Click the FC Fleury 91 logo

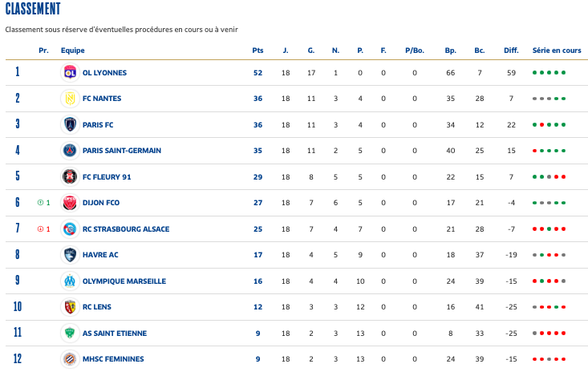pos(69,176)
